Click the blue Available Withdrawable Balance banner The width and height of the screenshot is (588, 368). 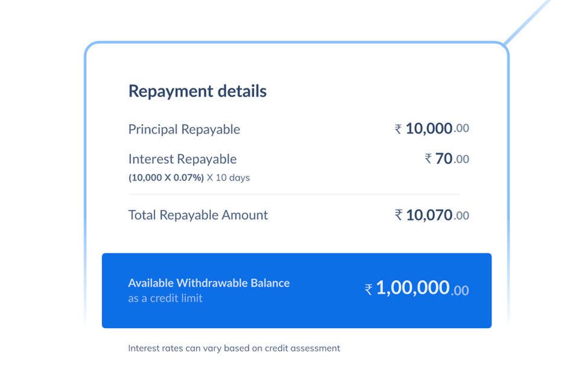[297, 291]
